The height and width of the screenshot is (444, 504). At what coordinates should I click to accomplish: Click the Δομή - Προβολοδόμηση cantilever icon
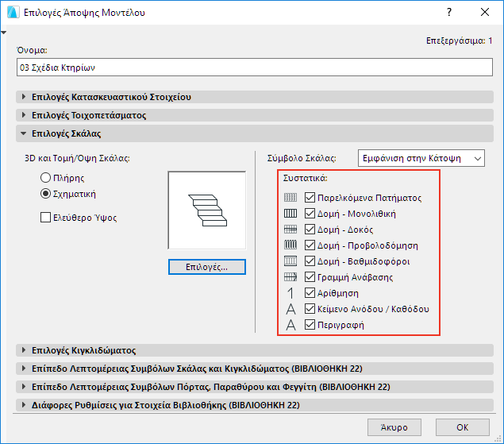[290, 245]
